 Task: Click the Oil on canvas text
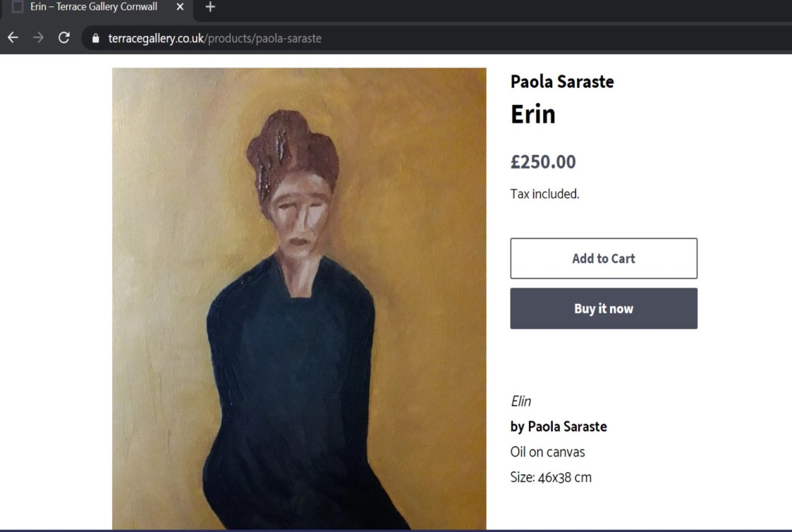547,452
